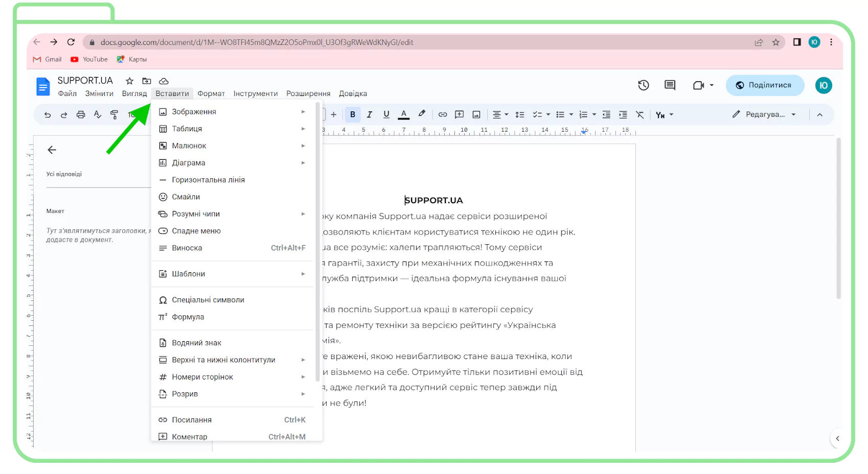This screenshot has width=868, height=474.
Task: Expand the Номери сторінок submenu
Action: tap(233, 377)
